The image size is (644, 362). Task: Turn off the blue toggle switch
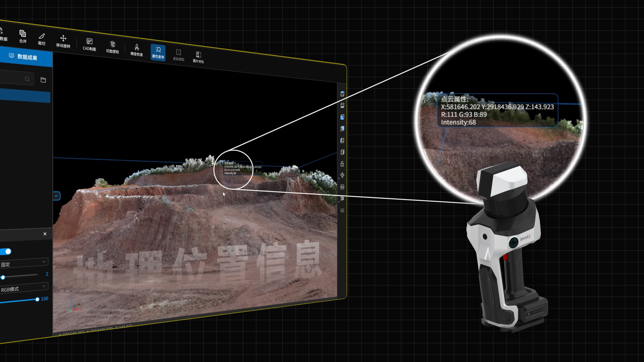coord(6,251)
